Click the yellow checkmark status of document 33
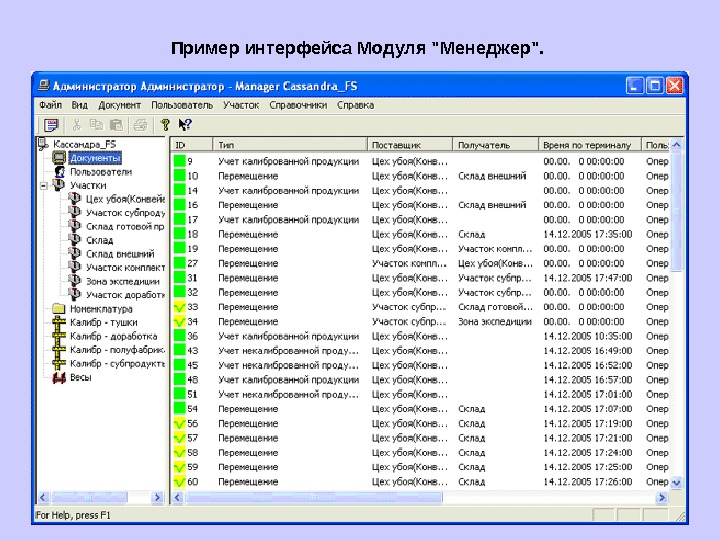This screenshot has width=720, height=540. pyautogui.click(x=180, y=307)
